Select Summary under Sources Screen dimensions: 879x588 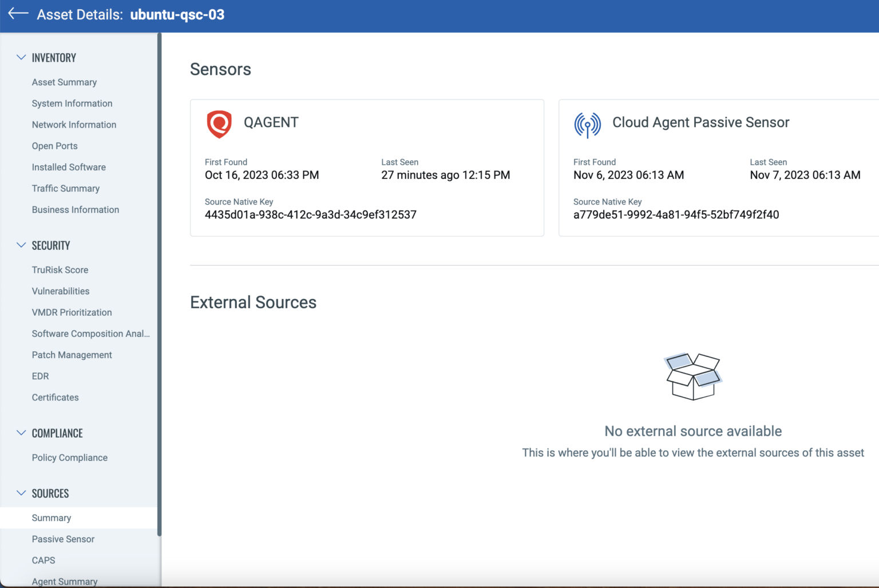51,518
